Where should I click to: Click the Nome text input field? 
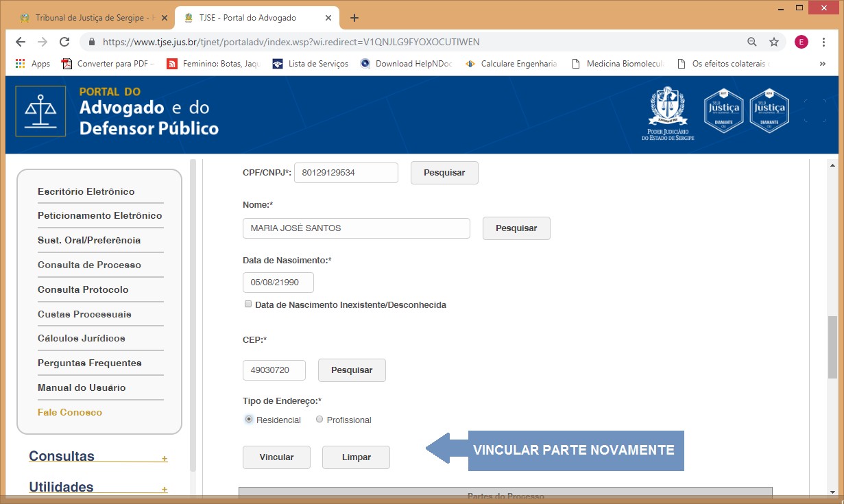[x=356, y=228]
